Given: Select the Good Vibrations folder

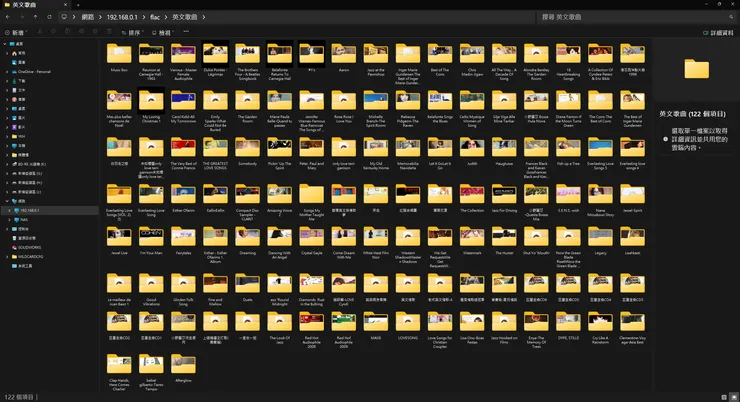Looking at the screenshot, I should point(151,289).
